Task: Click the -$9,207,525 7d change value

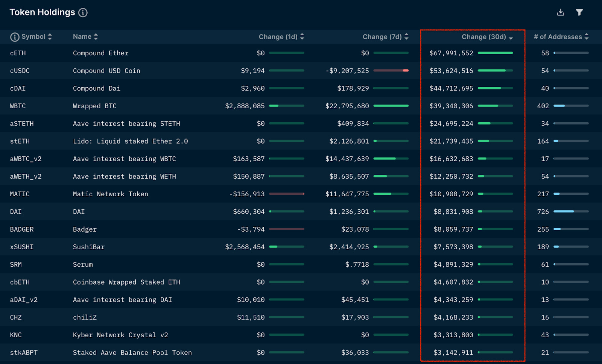Action: (x=347, y=71)
